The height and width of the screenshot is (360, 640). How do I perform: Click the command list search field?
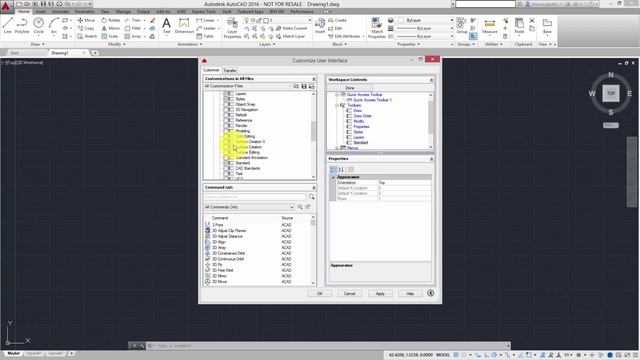pyautogui.click(x=255, y=197)
